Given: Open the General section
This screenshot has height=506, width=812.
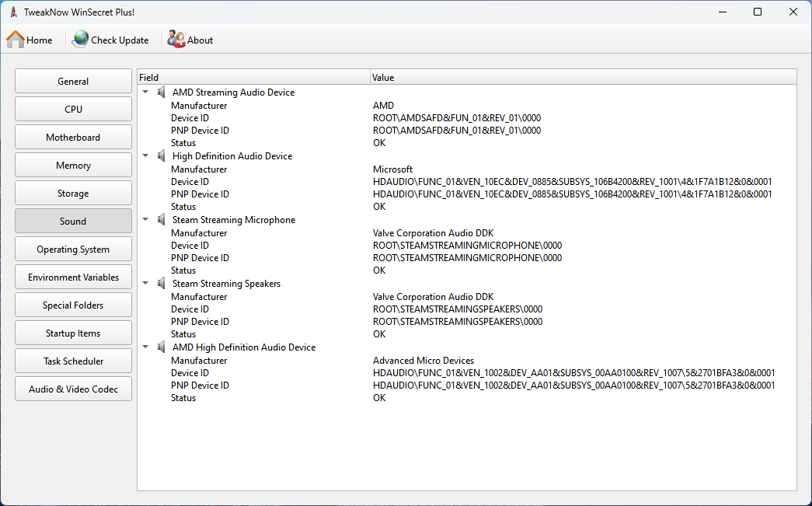Looking at the screenshot, I should point(73,82).
